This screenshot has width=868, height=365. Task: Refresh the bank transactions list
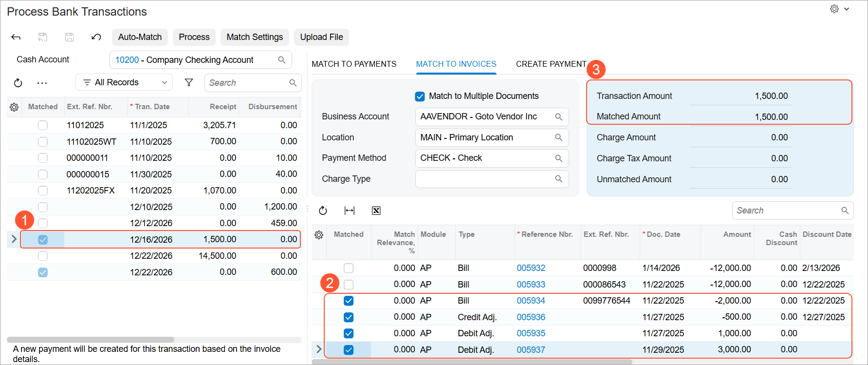point(18,83)
